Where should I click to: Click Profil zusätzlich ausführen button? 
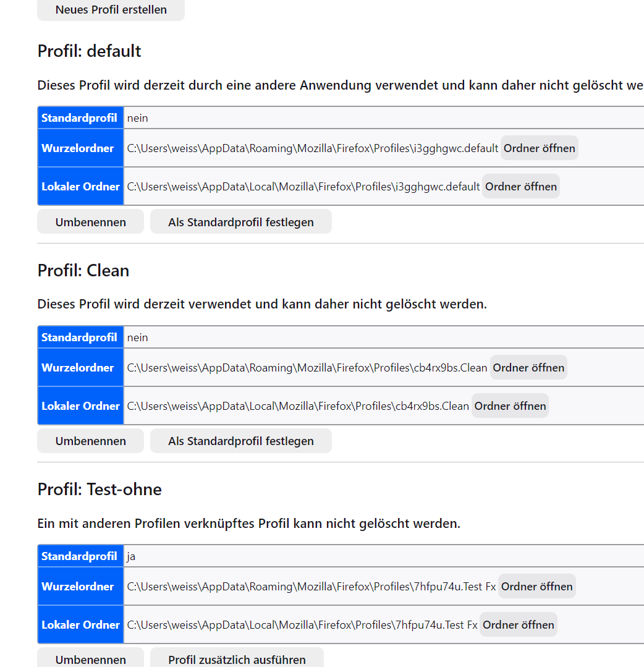(x=237, y=658)
